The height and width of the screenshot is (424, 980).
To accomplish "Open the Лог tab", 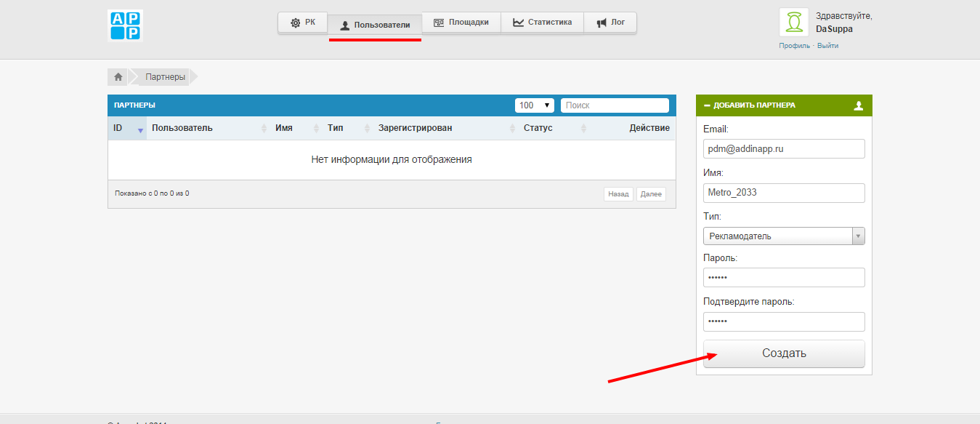I will [610, 23].
